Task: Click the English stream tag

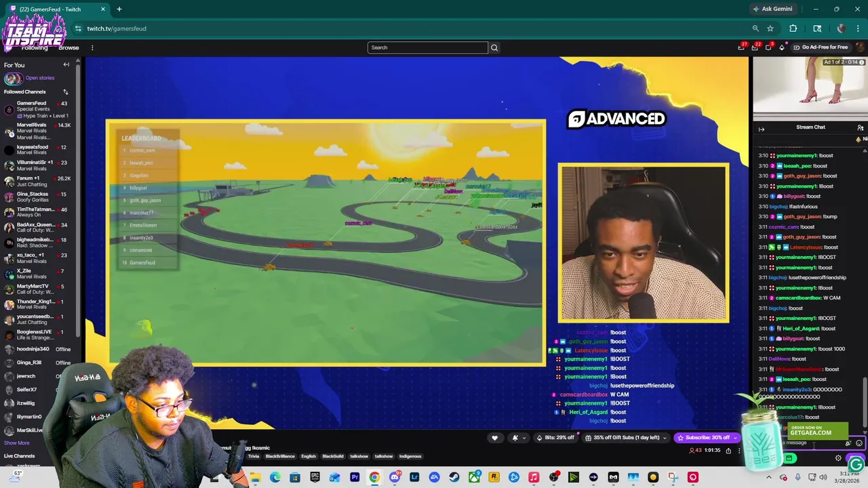Action: (x=309, y=457)
